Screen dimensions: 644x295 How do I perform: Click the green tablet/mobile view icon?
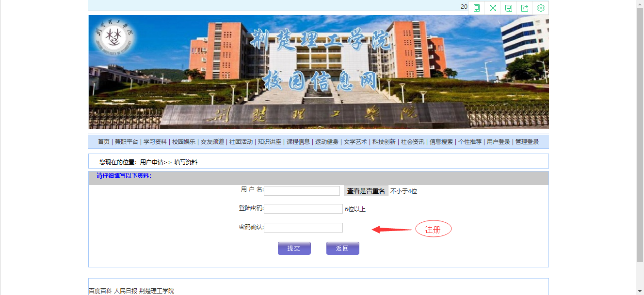click(477, 8)
